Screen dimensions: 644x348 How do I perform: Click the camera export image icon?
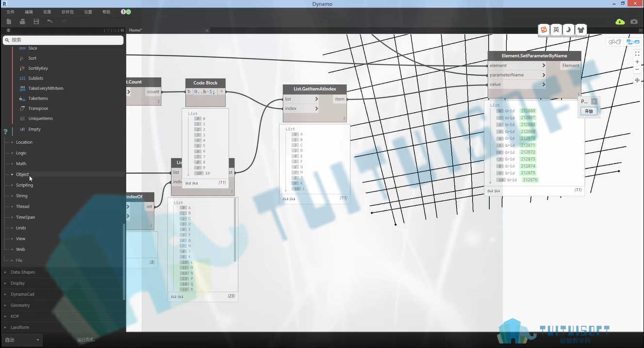tap(634, 21)
